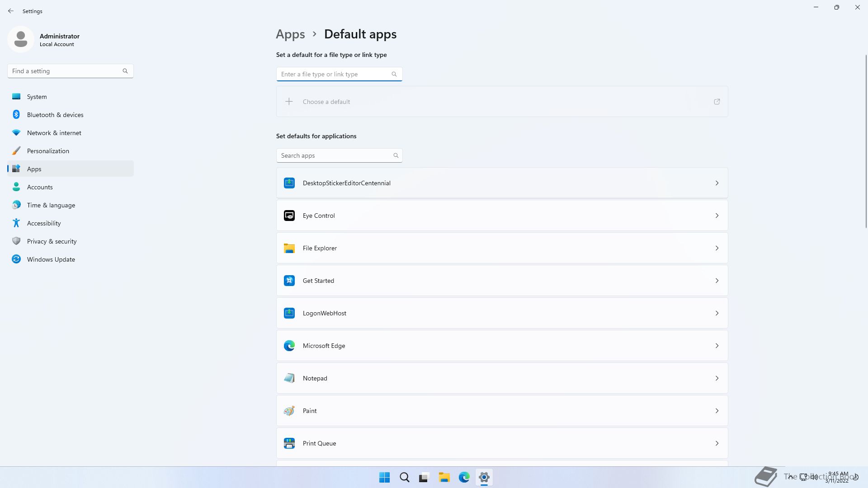Click the System monitor icon
The width and height of the screenshot is (868, 488).
16,96
